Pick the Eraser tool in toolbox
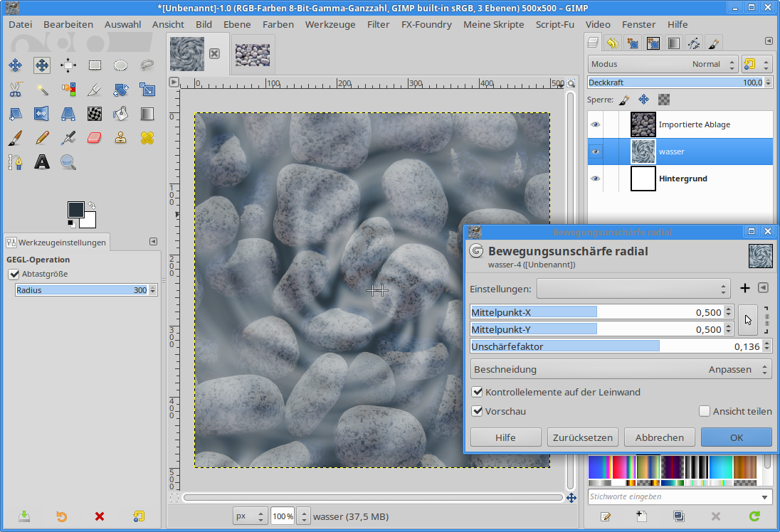The image size is (780, 532). point(95,137)
